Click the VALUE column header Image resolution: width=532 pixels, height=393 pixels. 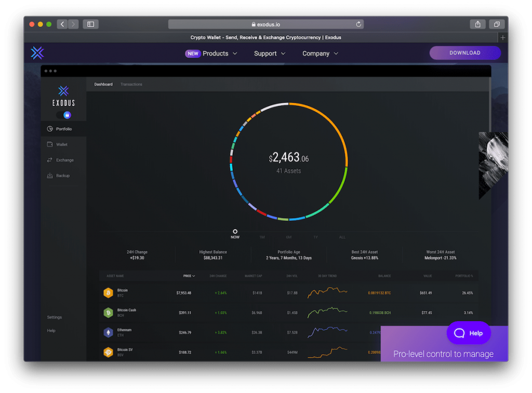[428, 276]
